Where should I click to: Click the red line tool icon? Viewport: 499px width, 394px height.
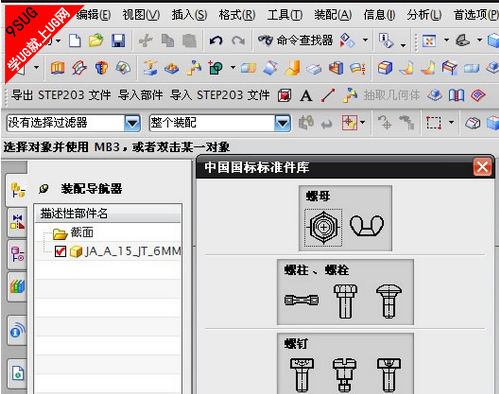(328, 96)
